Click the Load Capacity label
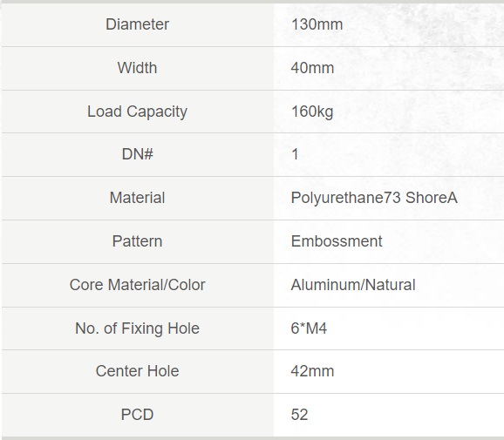Image resolution: width=504 pixels, height=440 pixels. 137,112
